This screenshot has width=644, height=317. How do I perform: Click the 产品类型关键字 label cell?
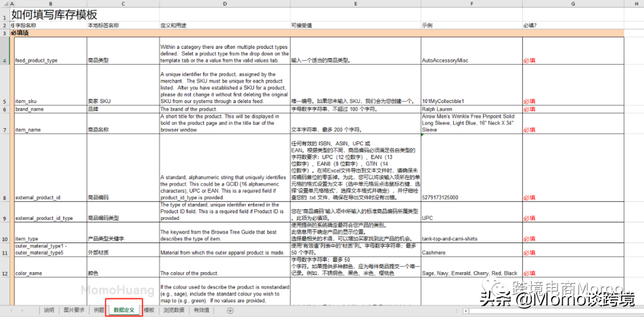[123, 232]
